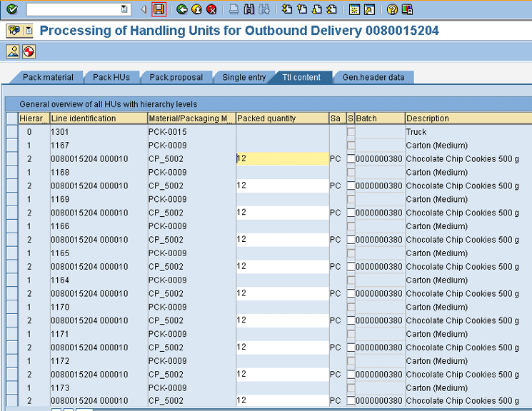Click the triangle to collapse command field
Screen dimensions: 532x411
coord(143,9)
